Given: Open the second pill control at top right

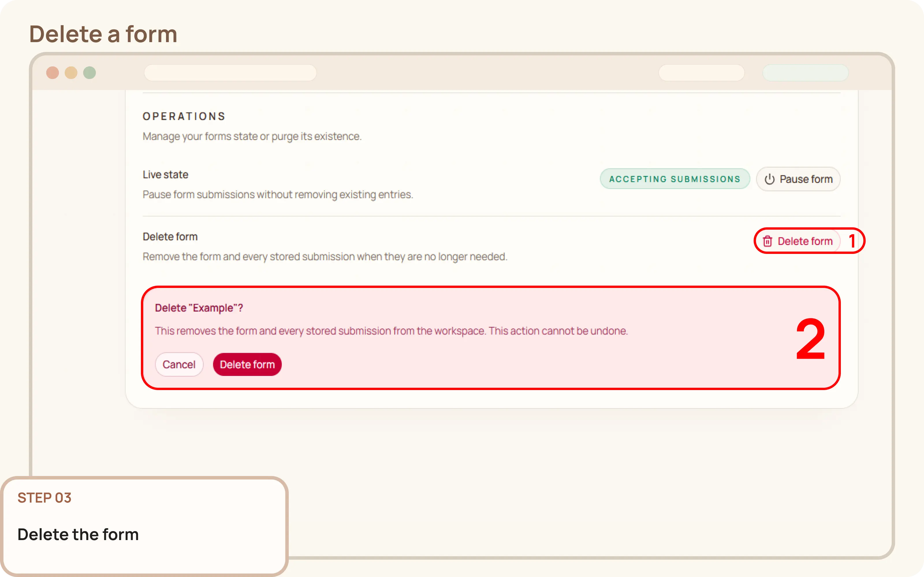Looking at the screenshot, I should point(805,72).
